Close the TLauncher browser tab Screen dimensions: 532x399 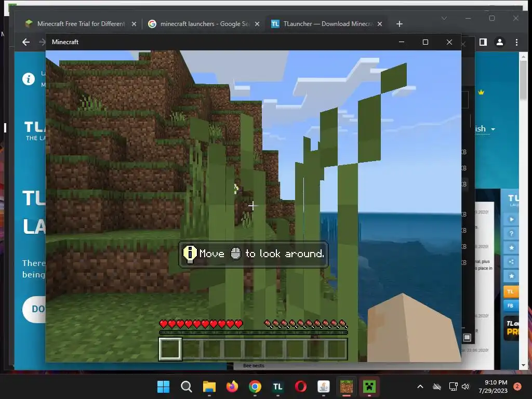pos(380,24)
